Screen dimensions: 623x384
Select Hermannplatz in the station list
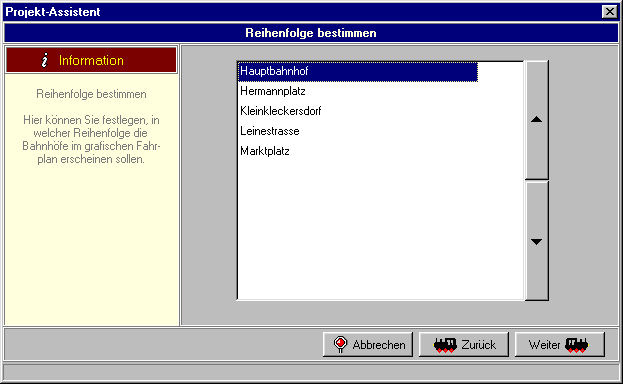tap(358, 91)
